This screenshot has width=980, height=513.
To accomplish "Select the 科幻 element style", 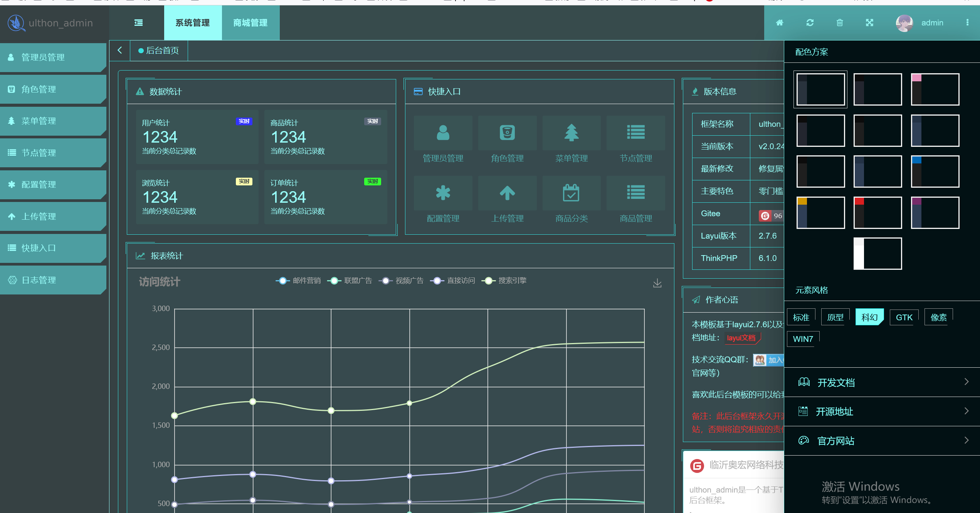I will tap(869, 317).
